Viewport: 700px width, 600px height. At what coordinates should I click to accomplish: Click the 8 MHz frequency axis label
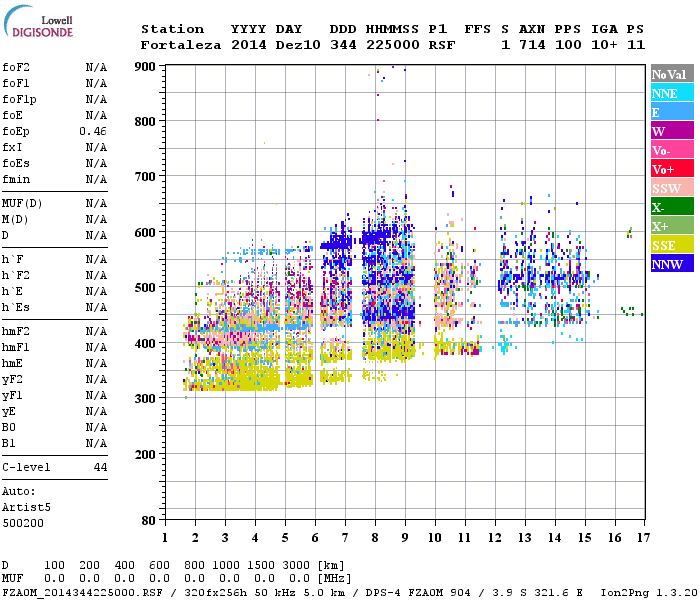coord(375,538)
